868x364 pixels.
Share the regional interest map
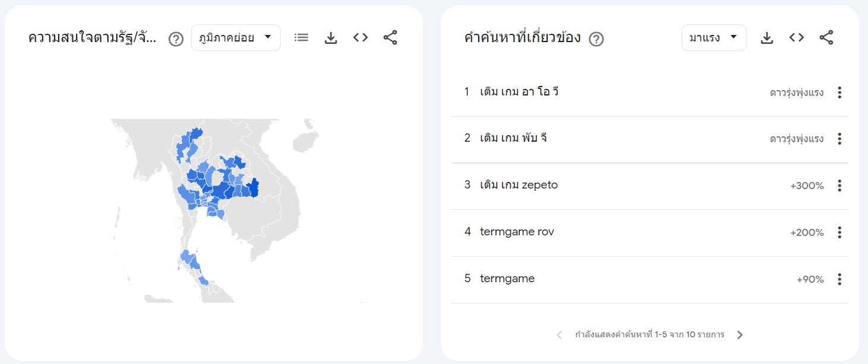(390, 37)
